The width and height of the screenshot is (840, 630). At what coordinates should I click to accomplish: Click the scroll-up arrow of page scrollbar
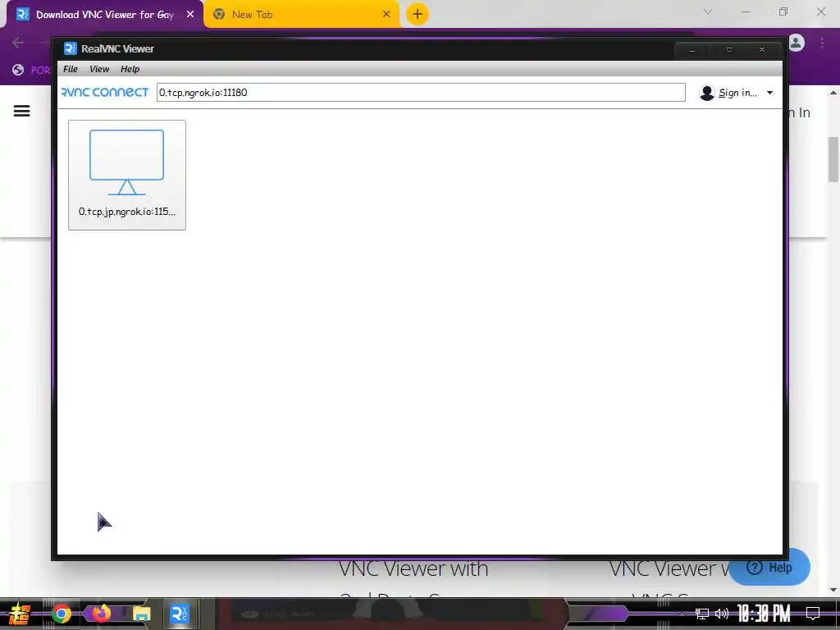(x=833, y=94)
